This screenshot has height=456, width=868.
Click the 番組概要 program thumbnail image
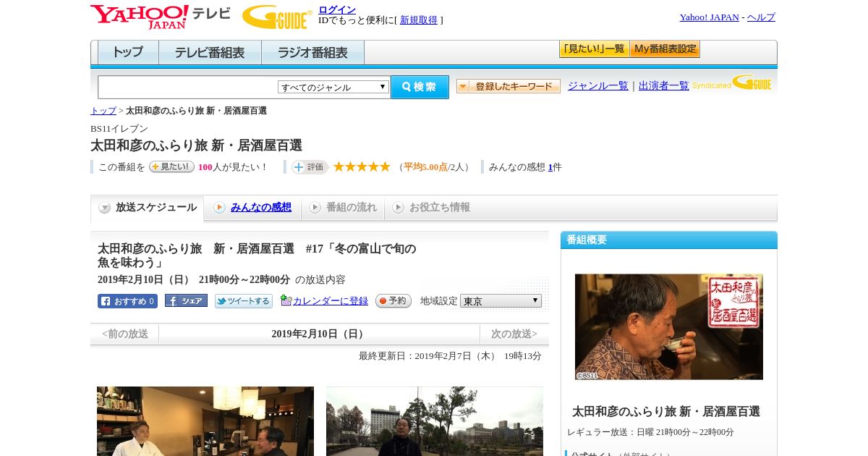[x=669, y=326]
